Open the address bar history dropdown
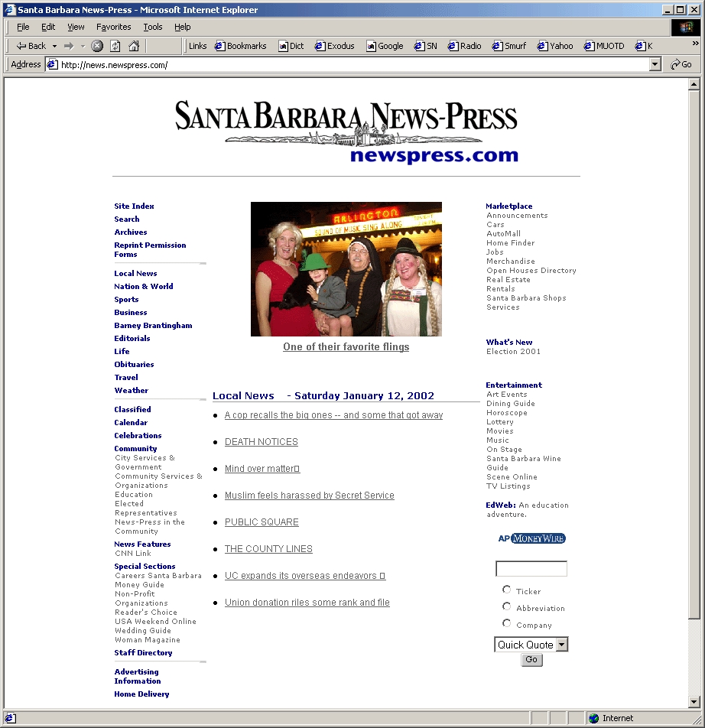705x728 pixels. tap(655, 65)
